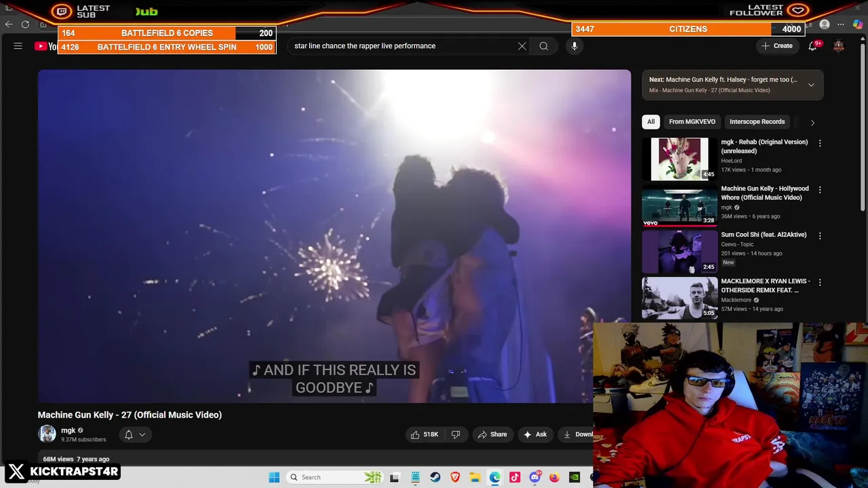This screenshot has width=868, height=488.
Task: Select the Interscope Records chip
Action: 757,122
